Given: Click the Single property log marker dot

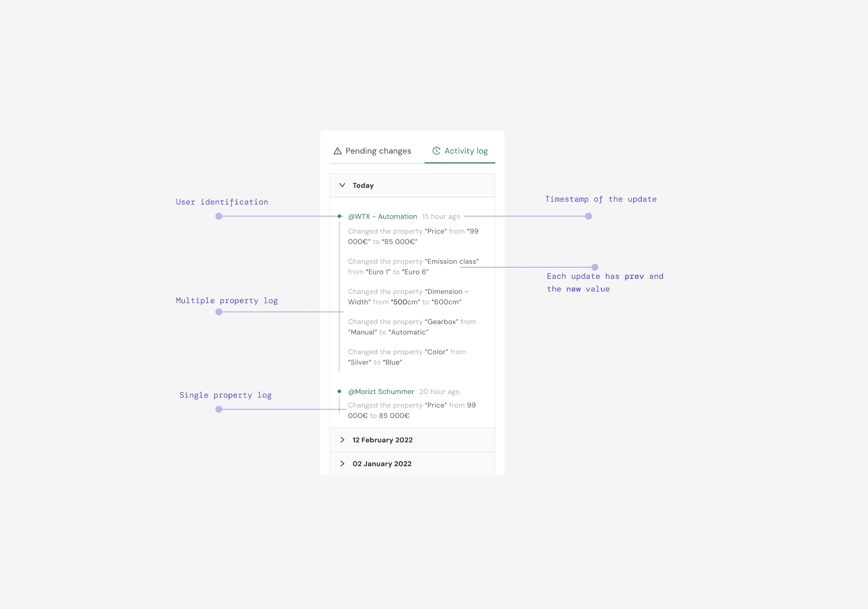Looking at the screenshot, I should click(x=219, y=409).
